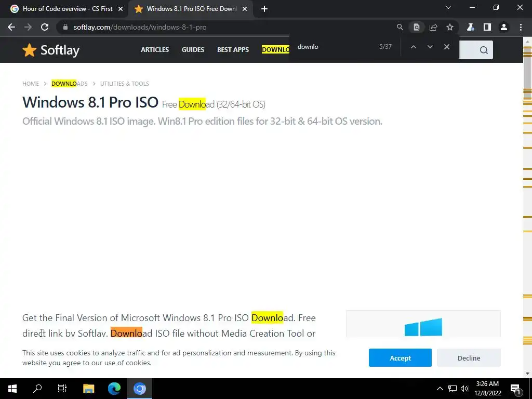Open the ARTICLES menu
The image size is (532, 399).
155,49
